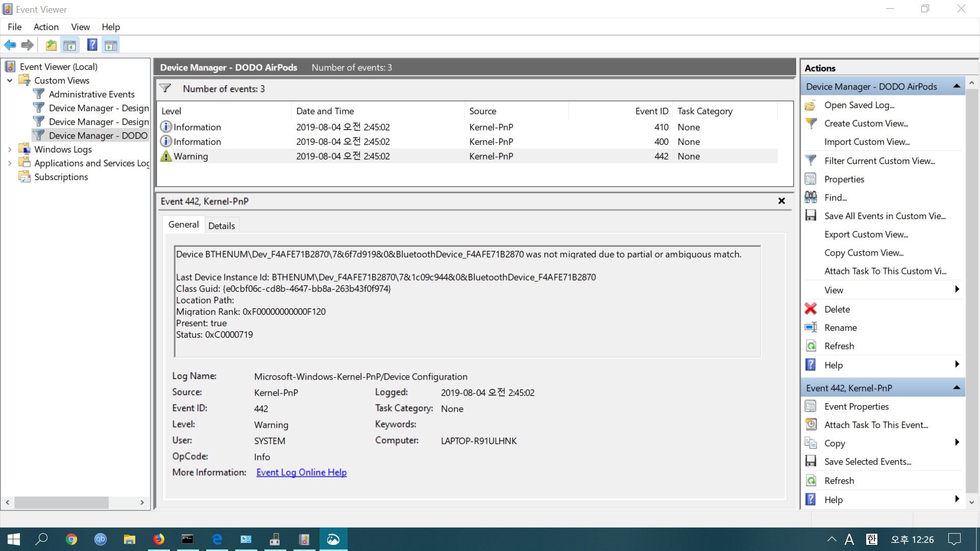
Task: Open the Action menu in the menu bar
Action: 45,27
